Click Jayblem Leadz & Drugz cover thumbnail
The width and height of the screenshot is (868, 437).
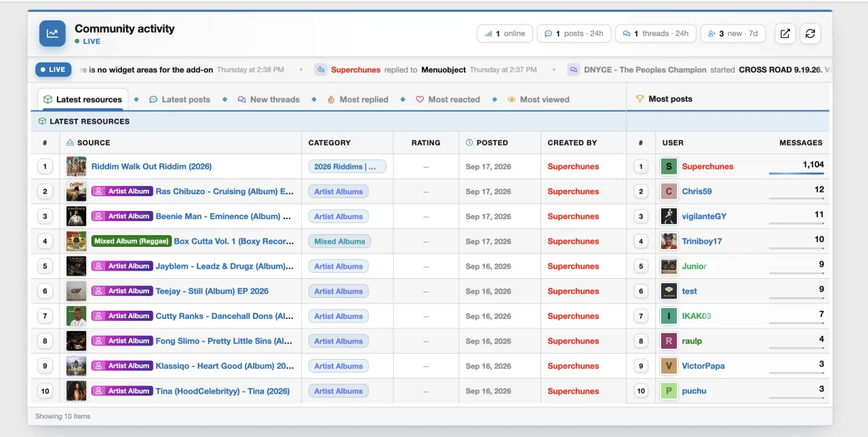point(76,266)
